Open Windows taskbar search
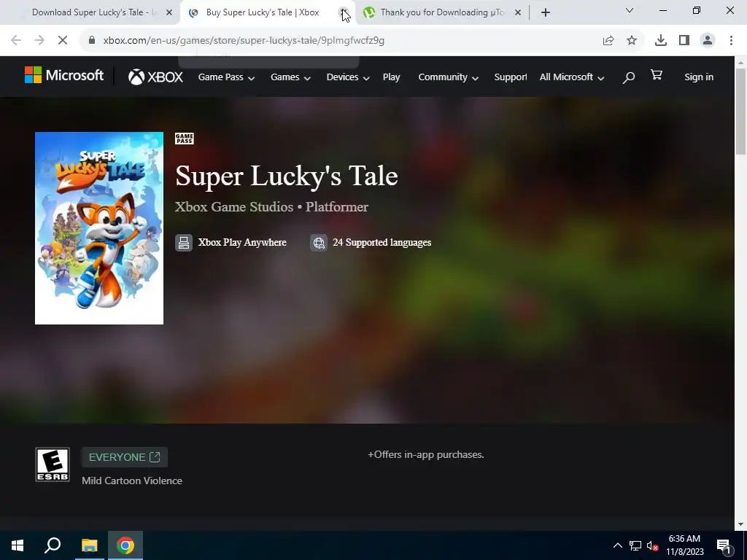 point(53,545)
